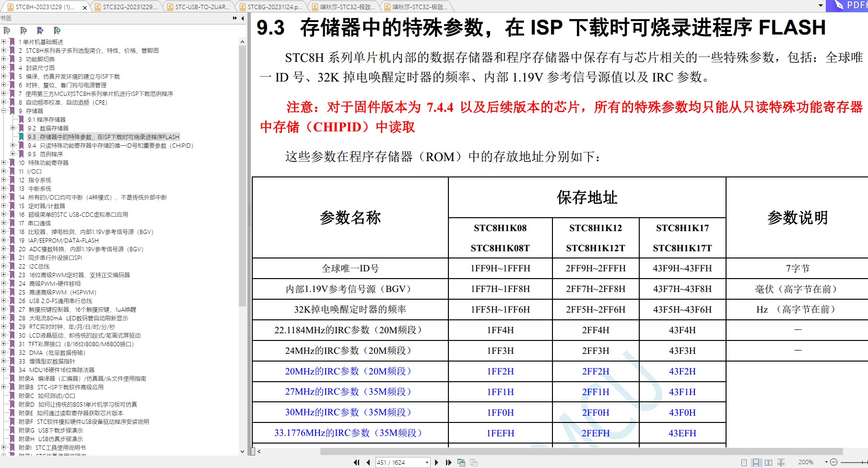Click the zoom out minus icon
868x468 pixels.
click(833, 462)
